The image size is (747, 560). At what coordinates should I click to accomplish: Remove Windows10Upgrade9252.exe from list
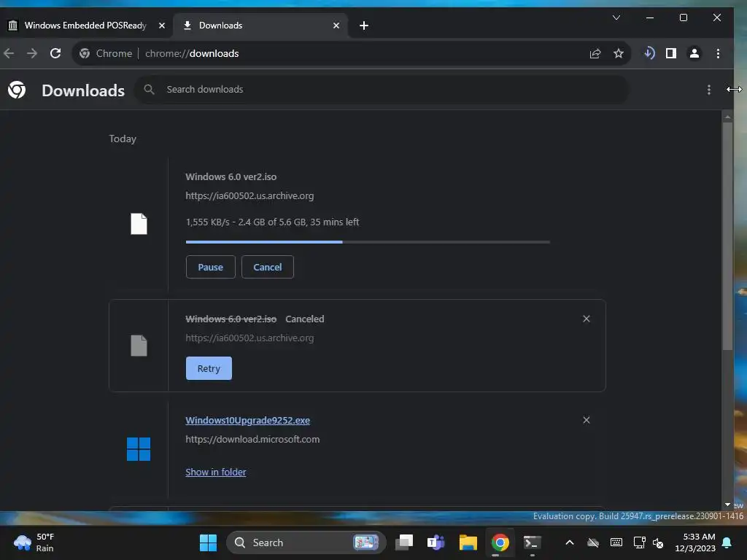pyautogui.click(x=587, y=420)
